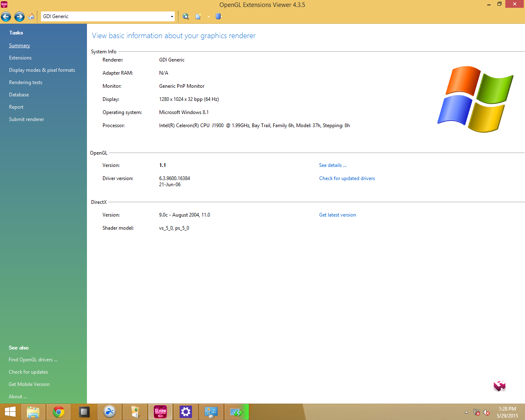Click the zip archive taskbar icon
Viewport: 525px width, 420px height.
click(135, 412)
